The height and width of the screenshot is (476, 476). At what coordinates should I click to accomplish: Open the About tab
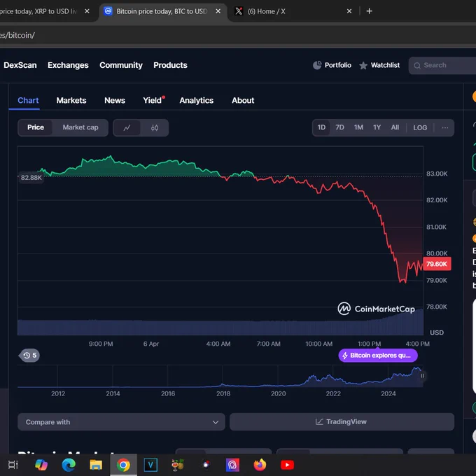coord(243,101)
